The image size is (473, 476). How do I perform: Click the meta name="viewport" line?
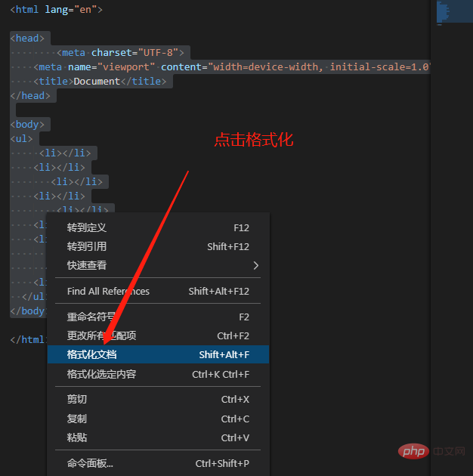point(232,66)
